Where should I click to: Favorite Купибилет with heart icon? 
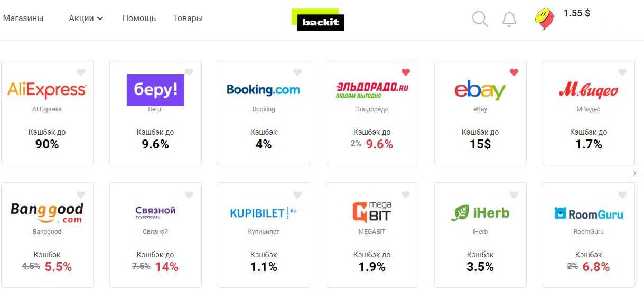tap(297, 195)
